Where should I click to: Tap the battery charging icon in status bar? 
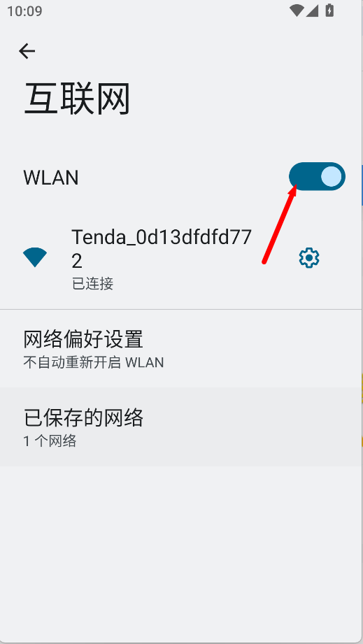[329, 10]
